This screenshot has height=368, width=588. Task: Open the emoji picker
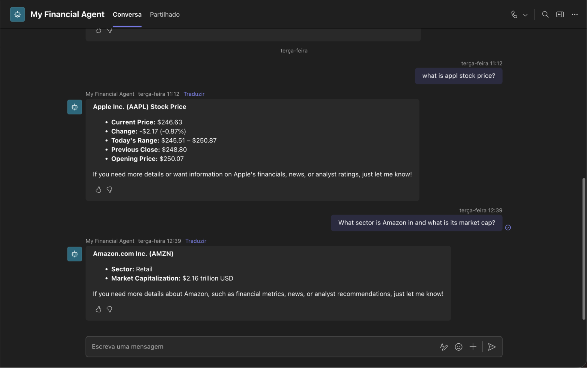458,347
